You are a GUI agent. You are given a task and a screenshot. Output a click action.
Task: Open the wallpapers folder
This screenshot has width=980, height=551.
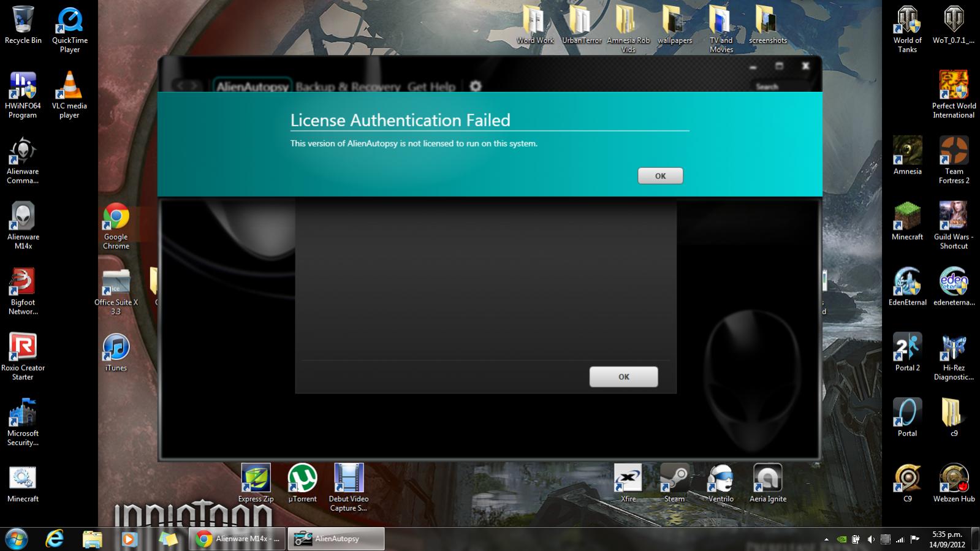(x=675, y=25)
